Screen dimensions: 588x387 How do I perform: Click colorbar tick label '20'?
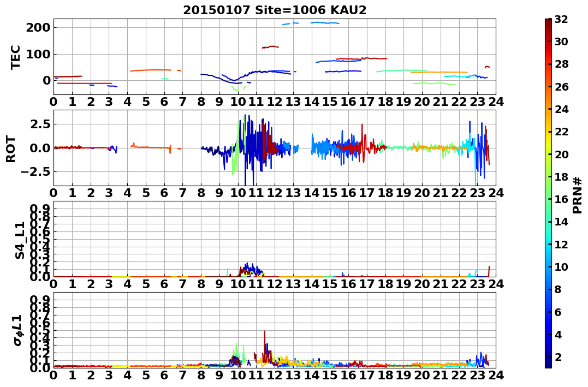pyautogui.click(x=561, y=154)
